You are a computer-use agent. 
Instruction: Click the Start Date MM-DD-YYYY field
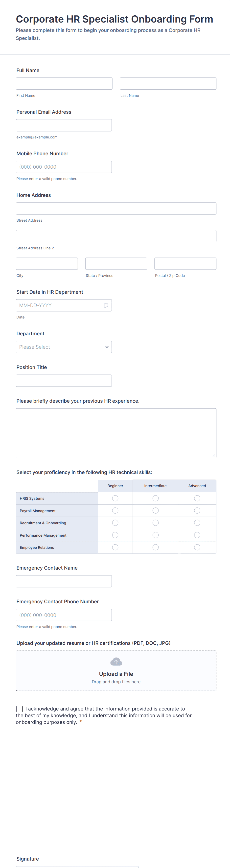[59, 305]
